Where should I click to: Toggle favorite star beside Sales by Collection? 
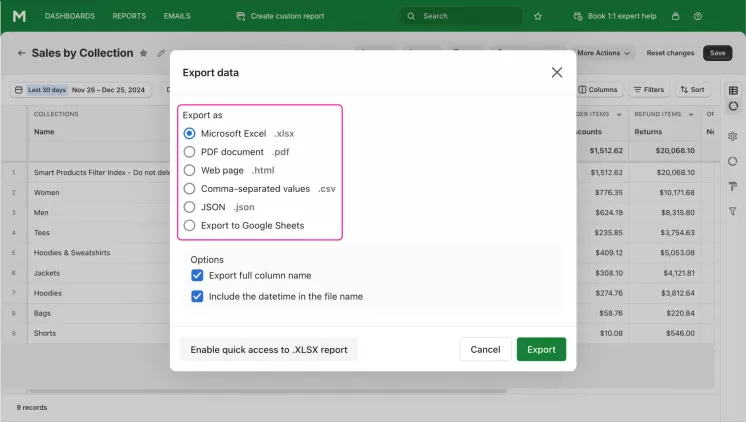[x=143, y=53]
